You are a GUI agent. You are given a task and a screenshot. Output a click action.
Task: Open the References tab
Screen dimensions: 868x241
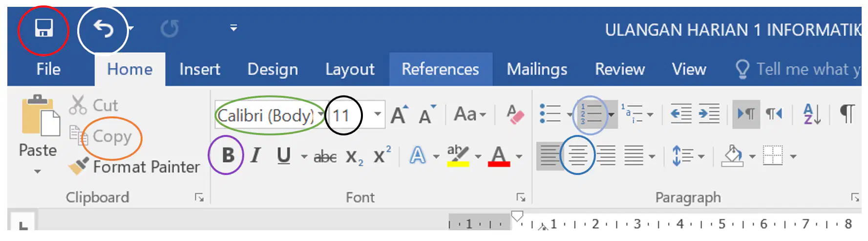(x=440, y=69)
